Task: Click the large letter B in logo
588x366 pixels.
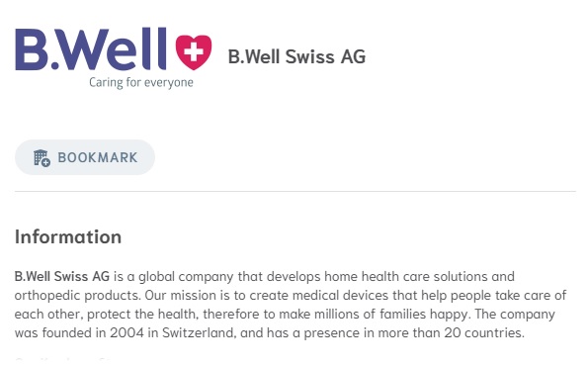Action: [32, 49]
